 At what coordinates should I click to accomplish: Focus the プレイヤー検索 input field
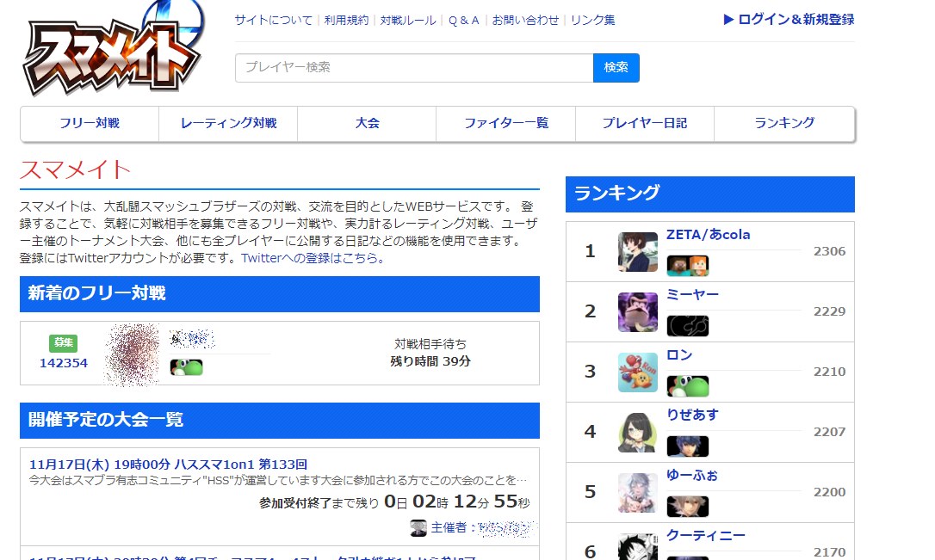click(x=414, y=68)
